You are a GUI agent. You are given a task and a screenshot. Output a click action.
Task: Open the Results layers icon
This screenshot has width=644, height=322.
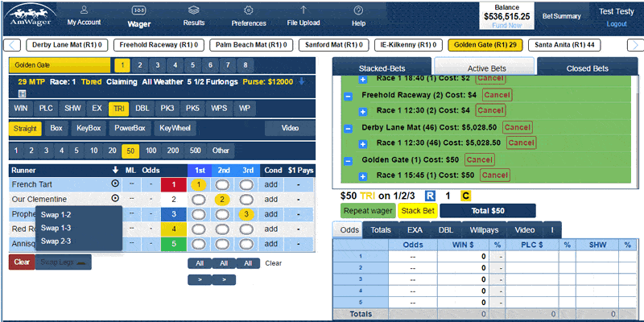tap(193, 10)
